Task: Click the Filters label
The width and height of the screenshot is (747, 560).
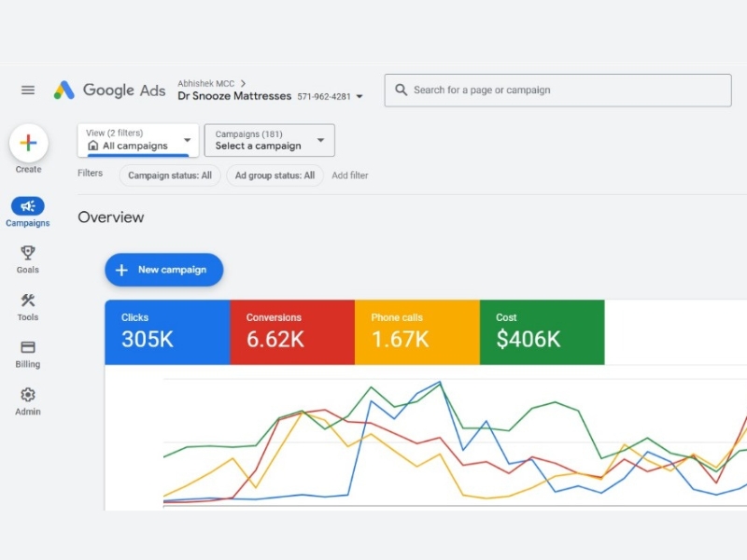Action: [x=90, y=173]
